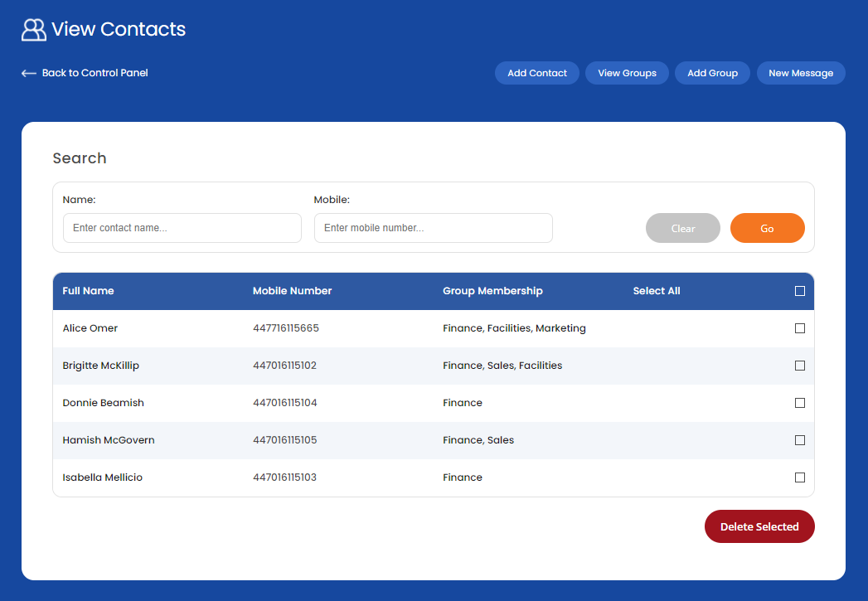Check the box for Brigitte McKillip
868x601 pixels.
[x=799, y=366]
